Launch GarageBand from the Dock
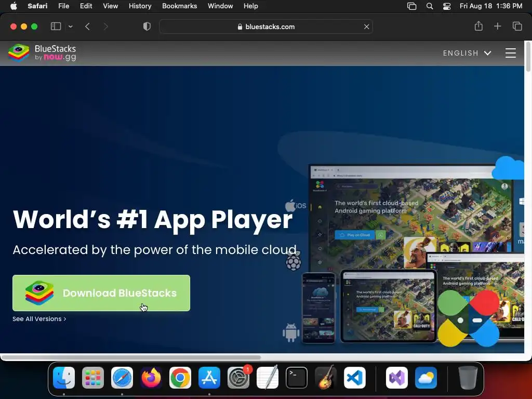This screenshot has height=399, width=532. point(326,378)
